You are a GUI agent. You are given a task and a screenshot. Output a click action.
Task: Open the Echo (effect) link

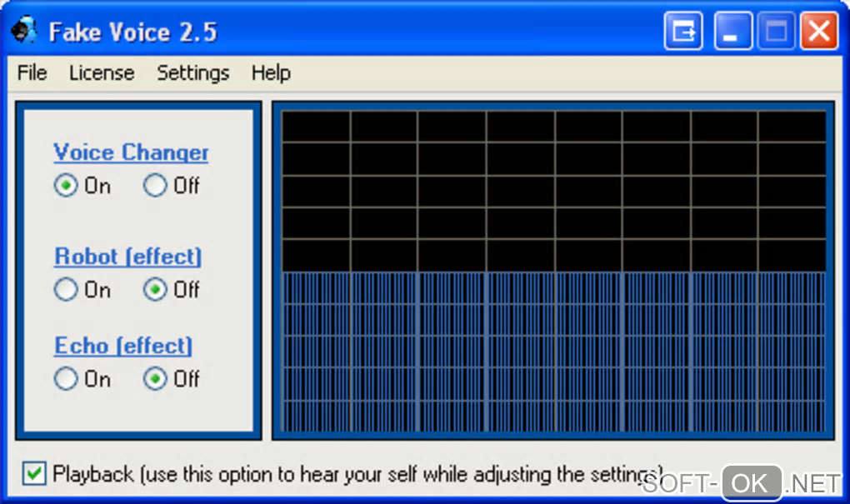(x=123, y=345)
